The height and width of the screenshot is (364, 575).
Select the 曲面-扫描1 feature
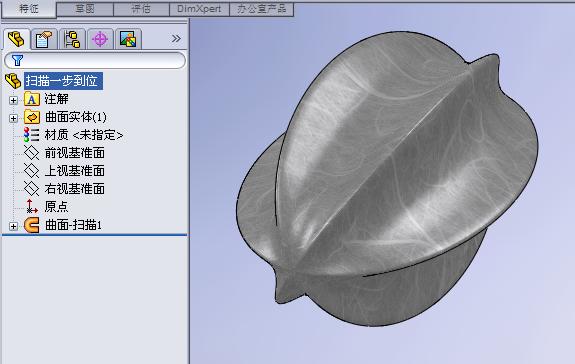coord(73,225)
